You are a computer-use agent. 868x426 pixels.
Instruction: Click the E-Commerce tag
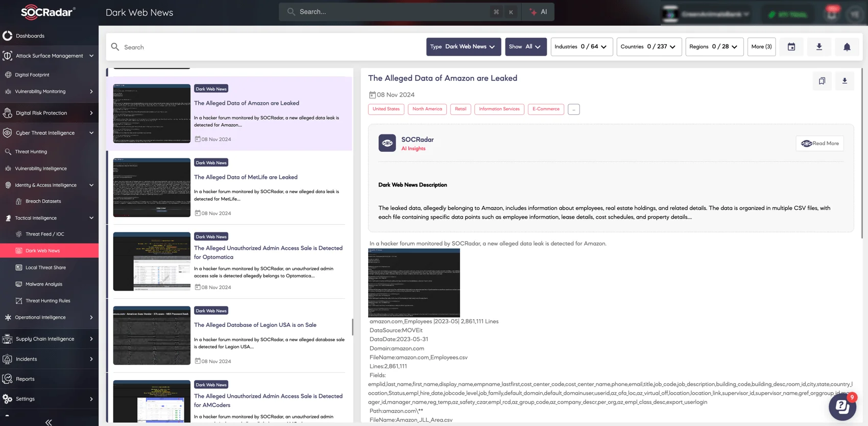coord(546,109)
